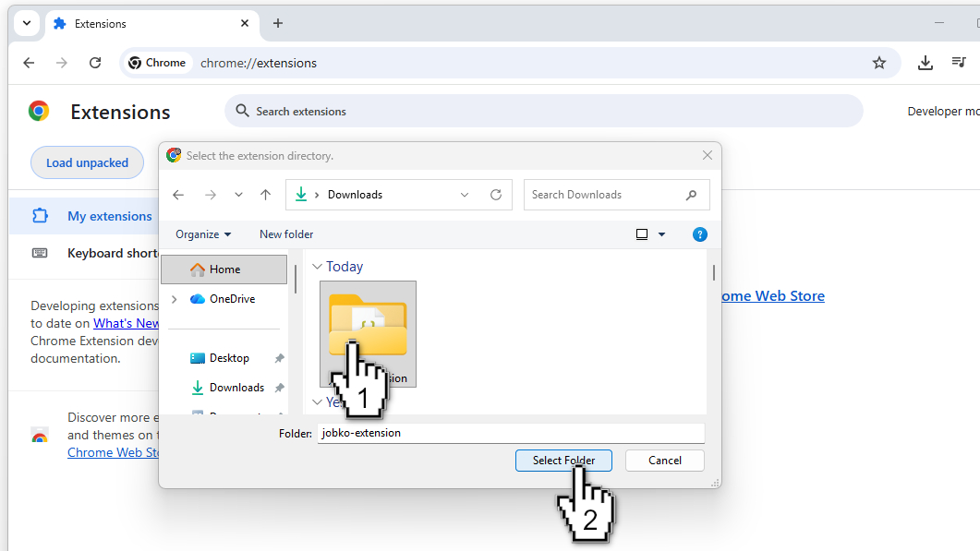Open a new browser tab
This screenshot has height=551, width=980.
(x=277, y=23)
